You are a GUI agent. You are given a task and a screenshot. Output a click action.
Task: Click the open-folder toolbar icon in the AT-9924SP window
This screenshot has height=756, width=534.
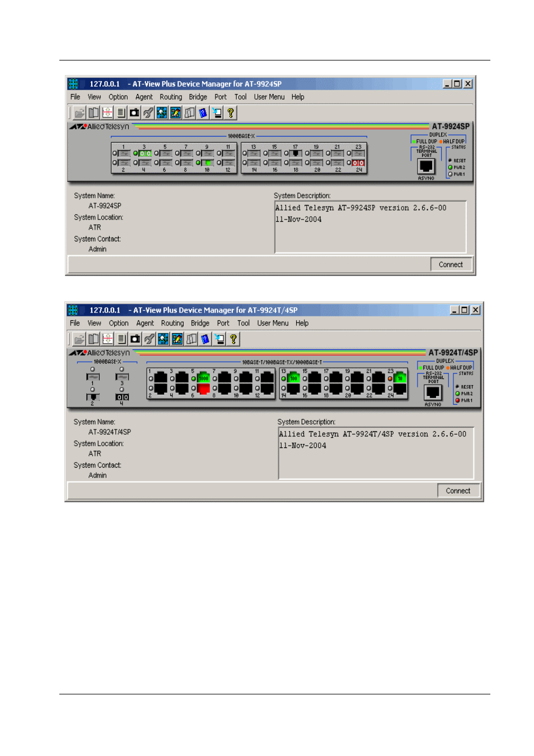click(79, 113)
